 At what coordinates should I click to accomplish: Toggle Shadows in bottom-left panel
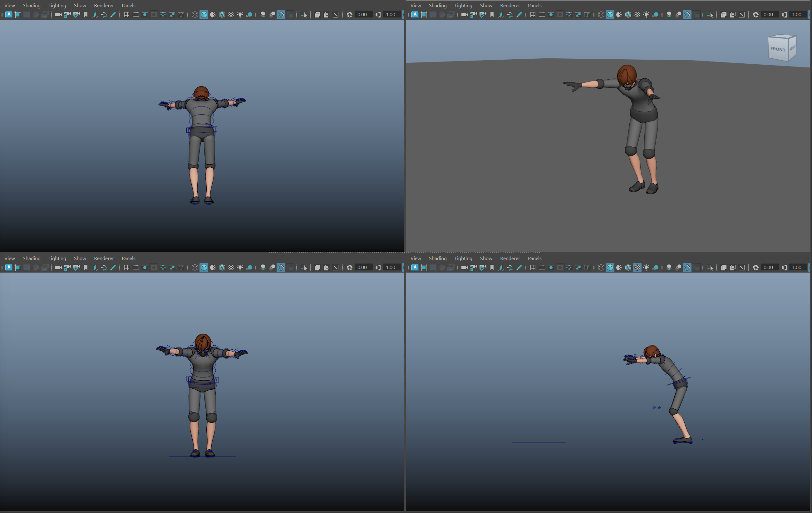(249, 268)
